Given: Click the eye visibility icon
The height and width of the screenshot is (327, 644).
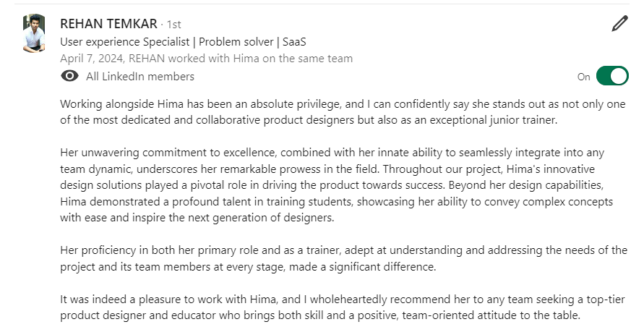Looking at the screenshot, I should point(70,77).
